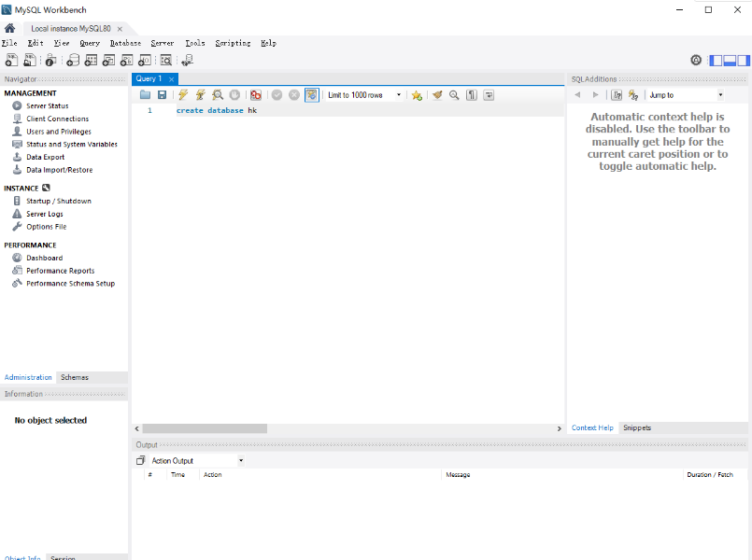Image resolution: width=752 pixels, height=560 pixels.
Task: Open a SQL script file folder icon
Action: (x=145, y=95)
